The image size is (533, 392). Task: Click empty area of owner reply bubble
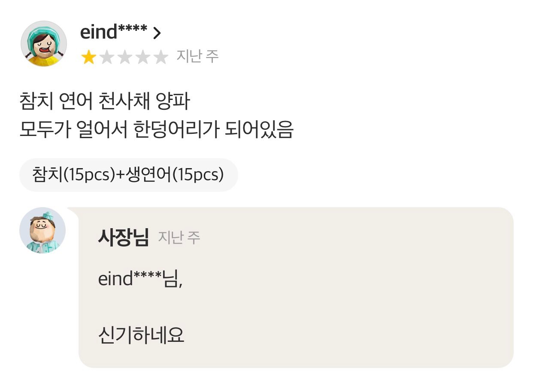coord(343,300)
